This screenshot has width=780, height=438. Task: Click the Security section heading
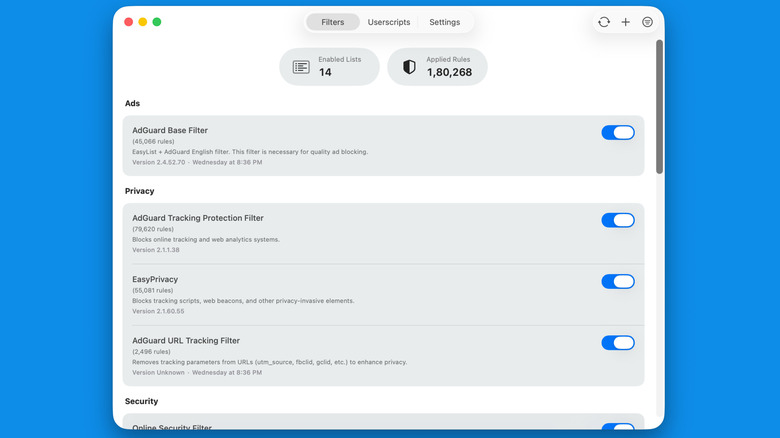141,401
